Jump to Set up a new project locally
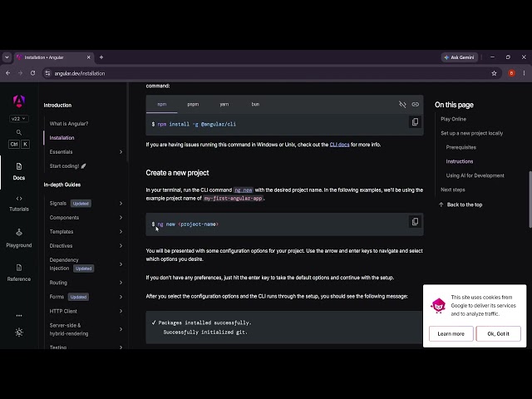Viewport: 532px width, 399px height. tap(471, 133)
